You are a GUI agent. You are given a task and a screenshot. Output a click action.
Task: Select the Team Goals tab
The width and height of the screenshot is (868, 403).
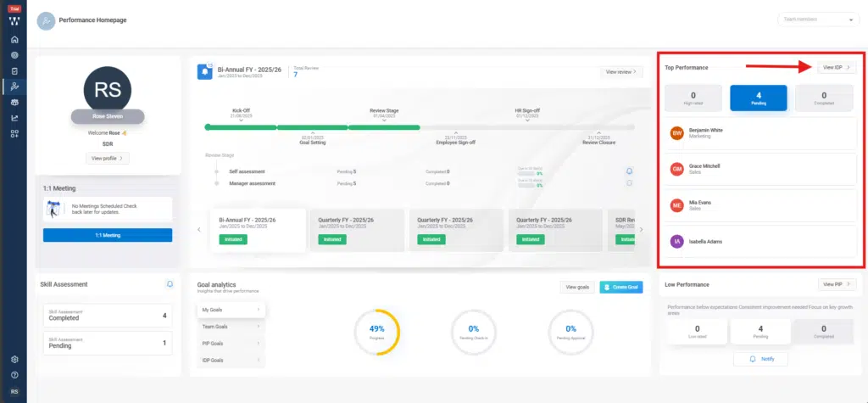[x=231, y=327]
